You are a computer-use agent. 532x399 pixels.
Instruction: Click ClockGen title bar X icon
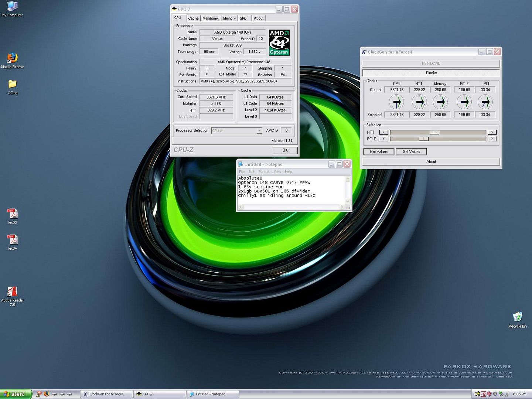point(364,52)
